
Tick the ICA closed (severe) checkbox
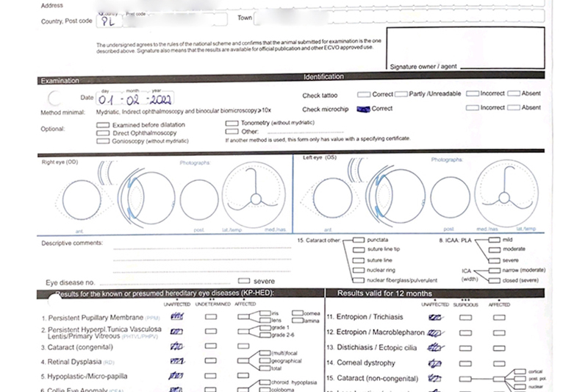coord(494,281)
